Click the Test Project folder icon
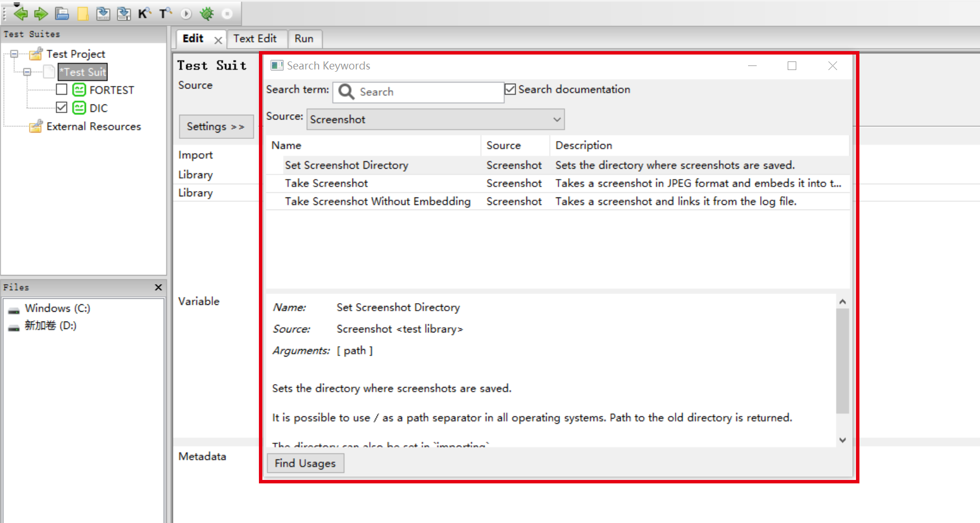 tap(36, 54)
